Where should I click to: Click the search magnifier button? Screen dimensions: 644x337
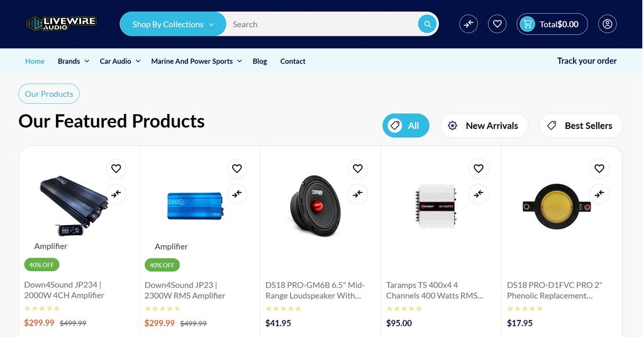pos(427,25)
